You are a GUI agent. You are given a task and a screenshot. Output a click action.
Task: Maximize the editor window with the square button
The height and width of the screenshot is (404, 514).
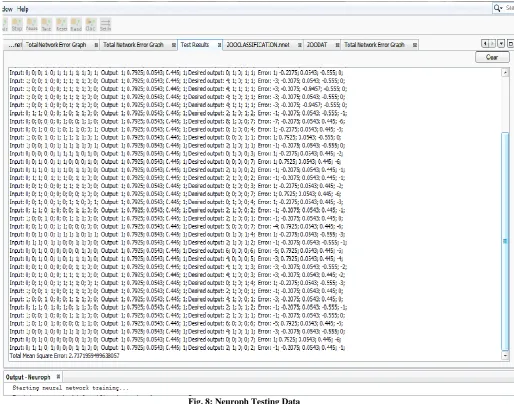point(510,44)
